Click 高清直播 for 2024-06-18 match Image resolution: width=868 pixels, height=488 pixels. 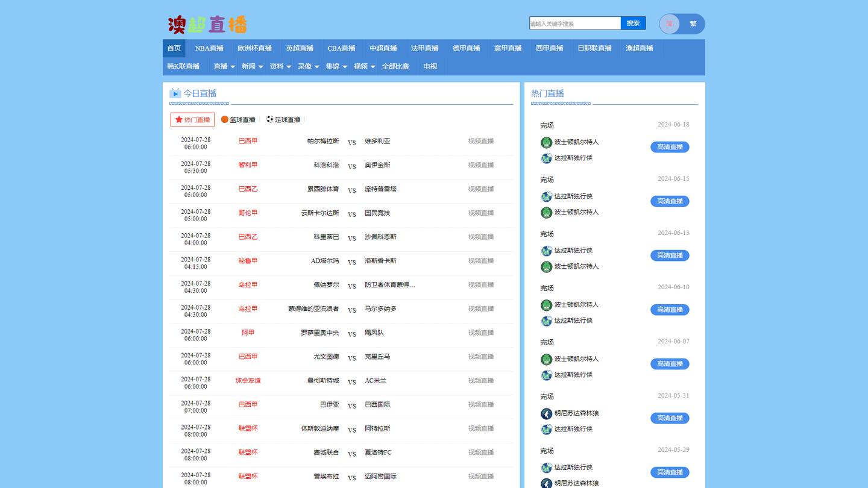(670, 147)
